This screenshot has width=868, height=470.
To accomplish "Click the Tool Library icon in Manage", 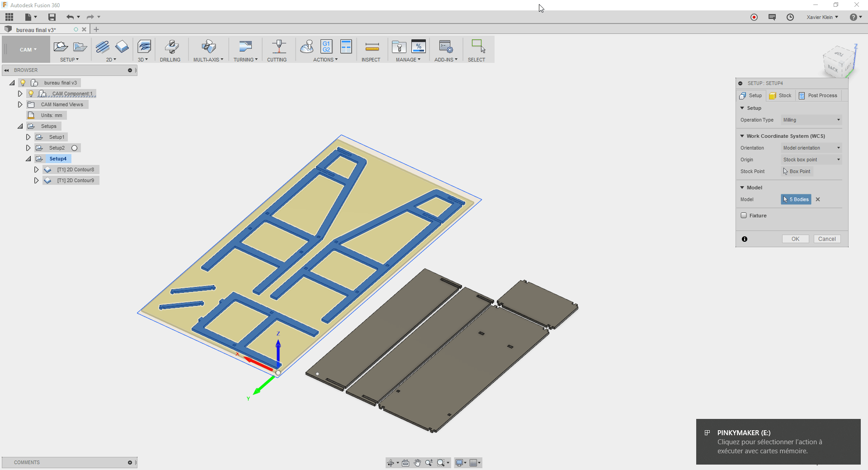I will [x=399, y=47].
